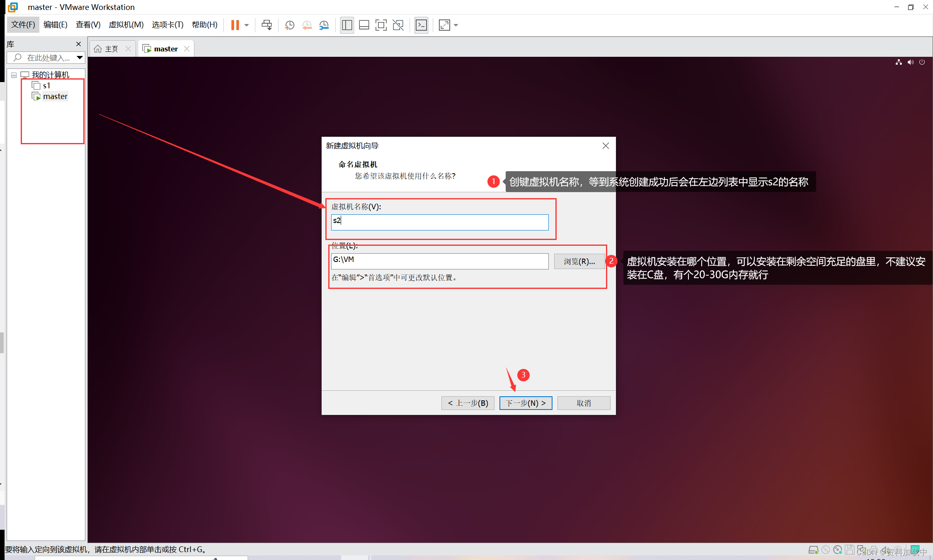The width and height of the screenshot is (933, 560).
Task: Open the stretch options dropdown arrow
Action: pos(456,25)
